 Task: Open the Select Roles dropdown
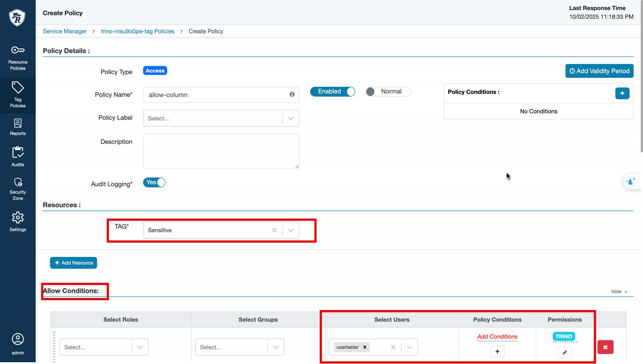coord(140,347)
